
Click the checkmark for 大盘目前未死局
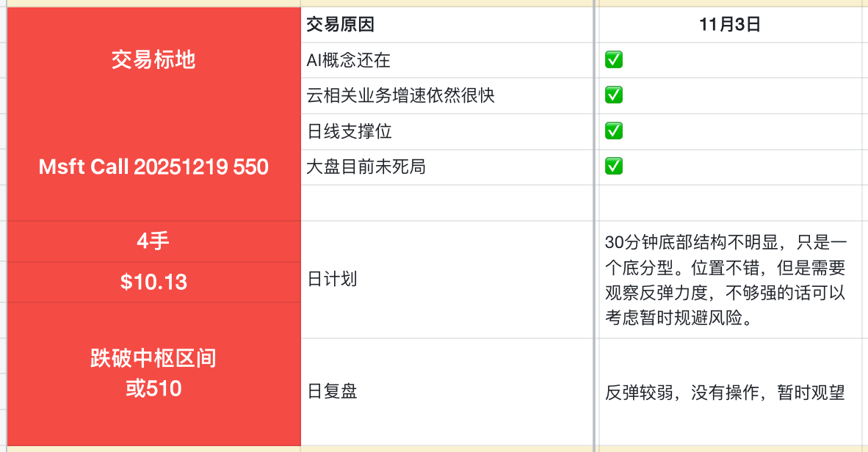(x=614, y=167)
